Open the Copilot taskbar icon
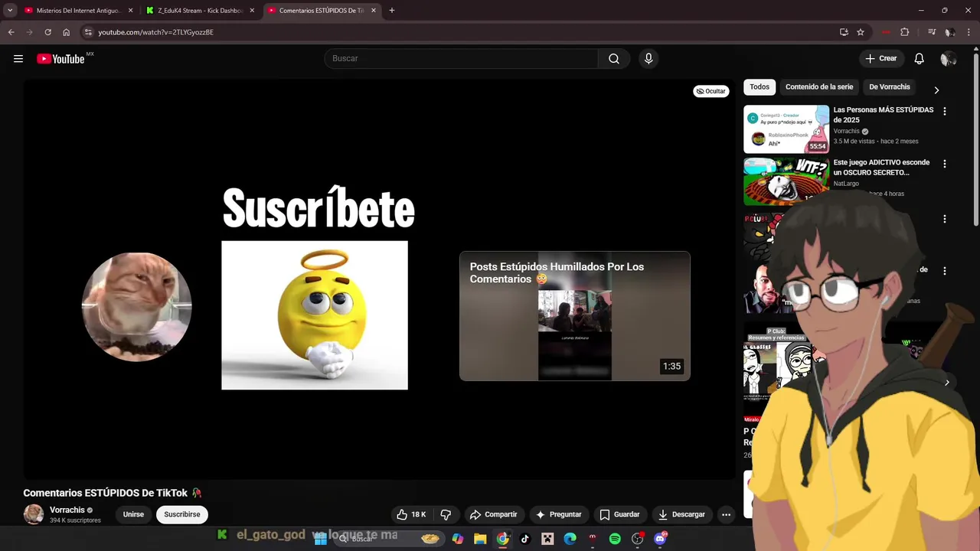 point(458,539)
